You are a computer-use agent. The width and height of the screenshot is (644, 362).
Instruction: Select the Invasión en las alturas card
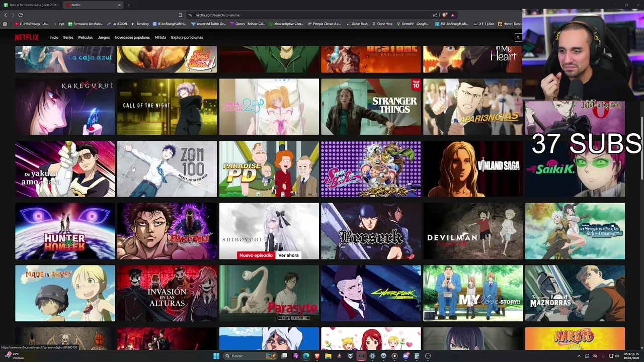[167, 294]
